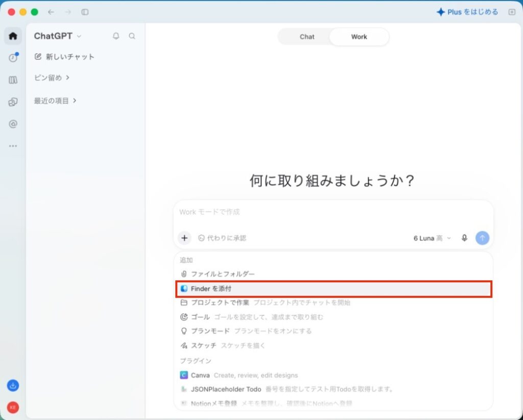
Task: Switch to the Chat tab
Action: coord(307,37)
